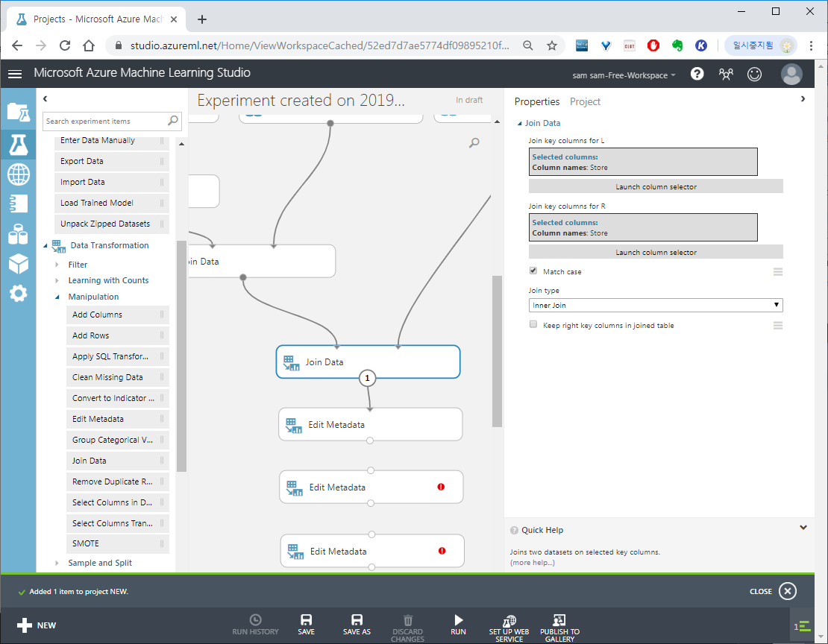This screenshot has width=828, height=644.
Task: Toggle the Match case checkbox
Action: pos(533,271)
